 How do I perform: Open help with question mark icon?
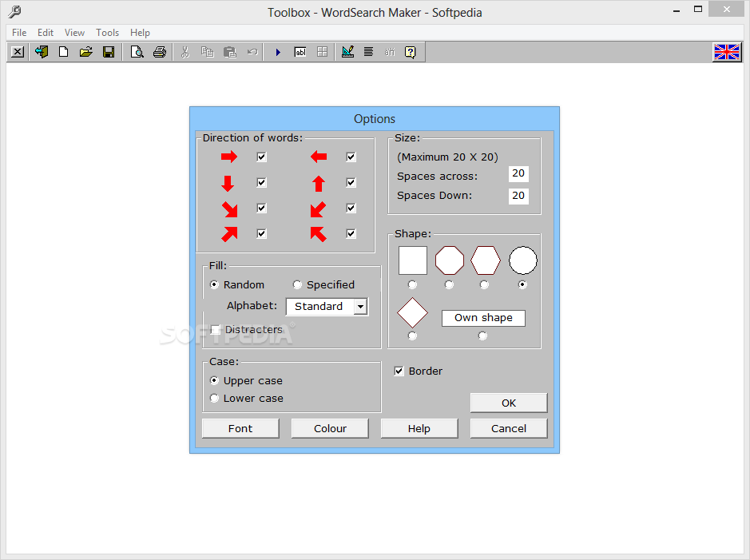point(411,52)
